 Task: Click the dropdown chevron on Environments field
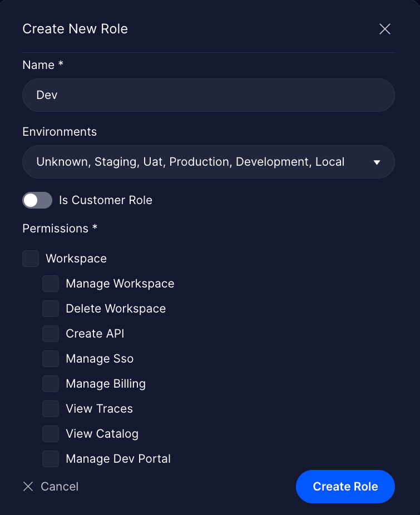377,162
